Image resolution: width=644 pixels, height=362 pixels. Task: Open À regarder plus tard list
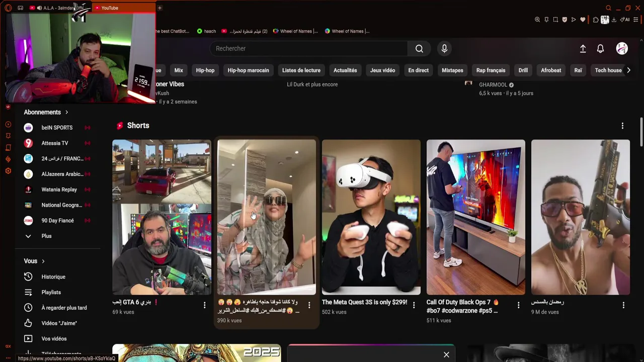point(57,308)
